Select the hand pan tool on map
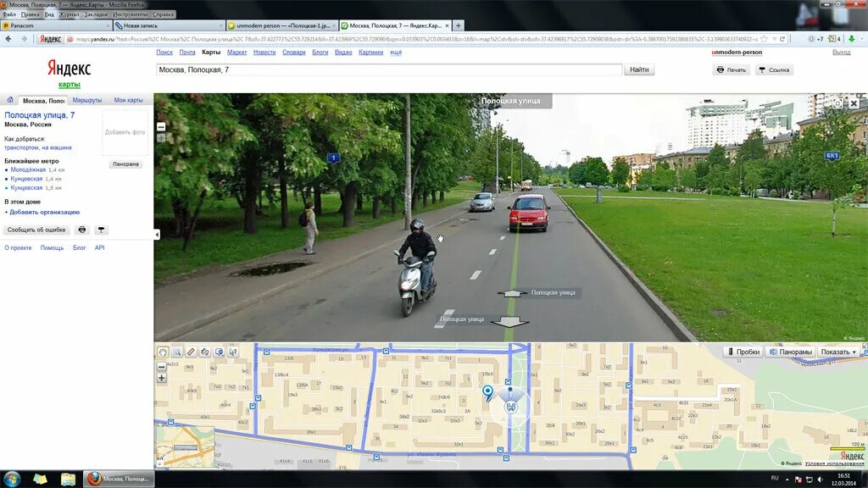The image size is (868, 488). point(162,352)
